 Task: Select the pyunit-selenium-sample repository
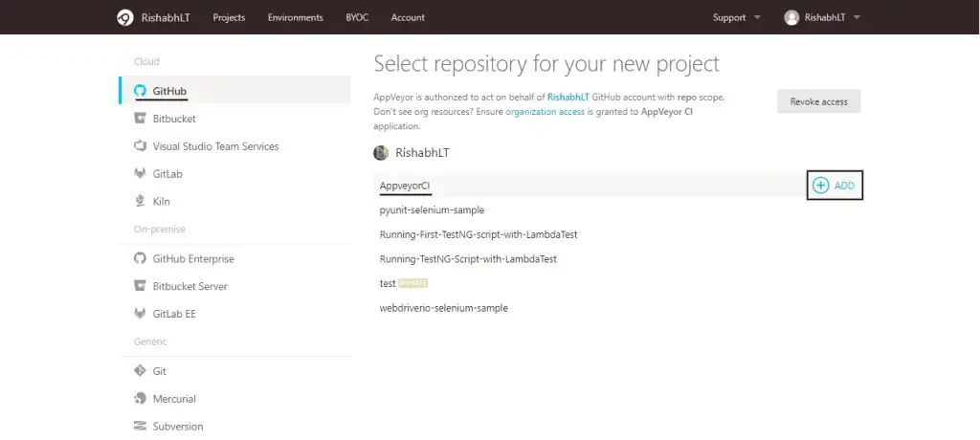[432, 209]
